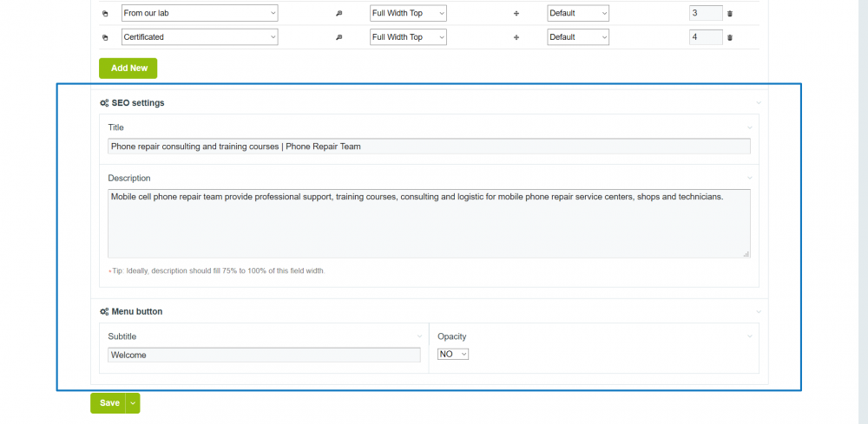Viewport: 868px width, 424px height.
Task: Open the Save button dropdown arrow
Action: pyautogui.click(x=133, y=403)
